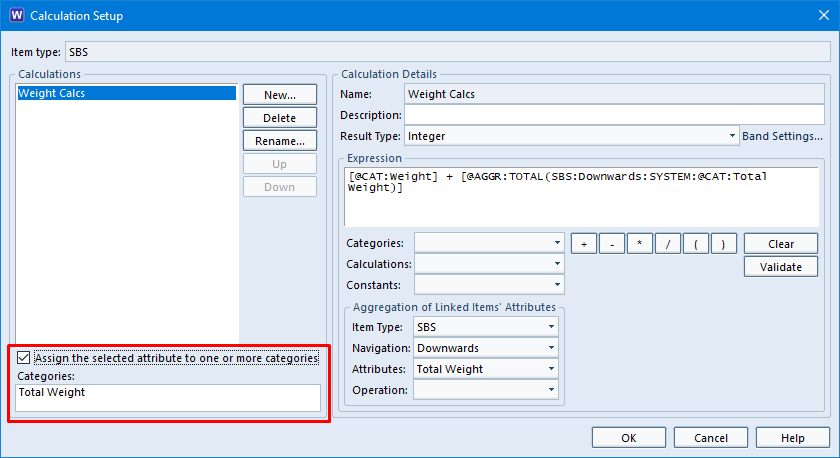840x458 pixels.
Task: Insert a closing parenthesis
Action: [724, 244]
